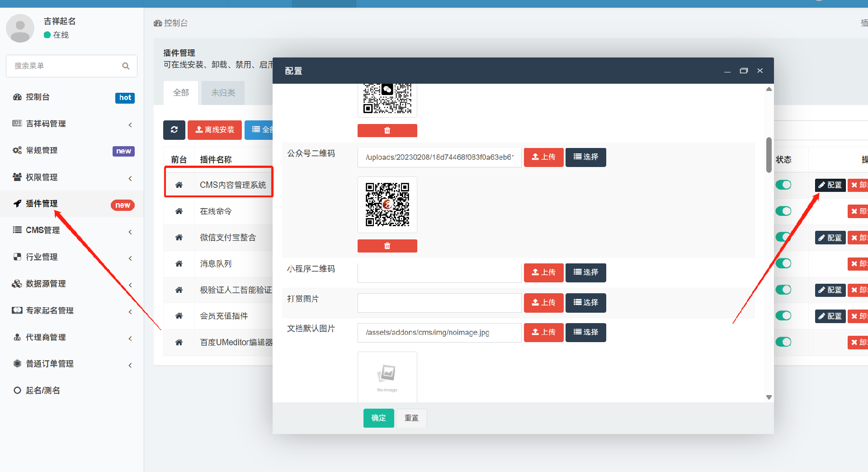This screenshot has width=868, height=472.
Task: Click 上传 for 小程序二维码
Action: (543, 272)
